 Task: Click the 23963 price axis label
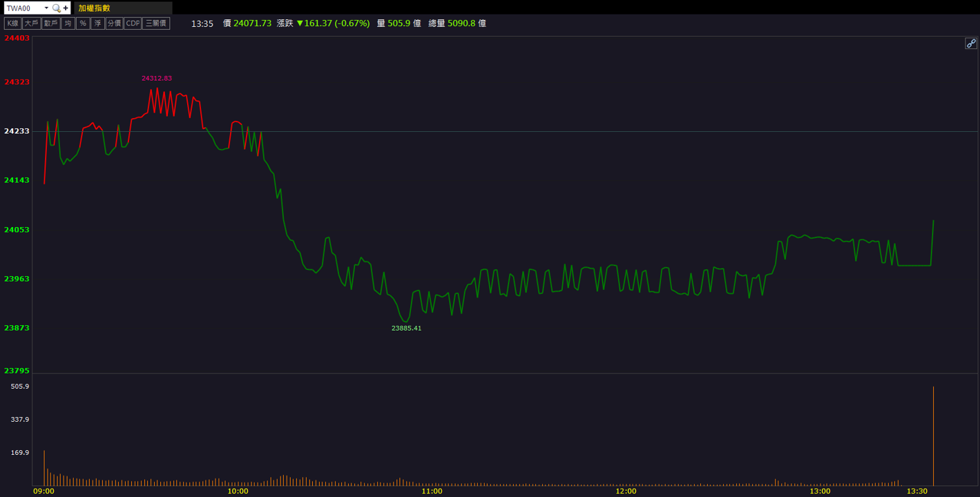[x=17, y=279]
